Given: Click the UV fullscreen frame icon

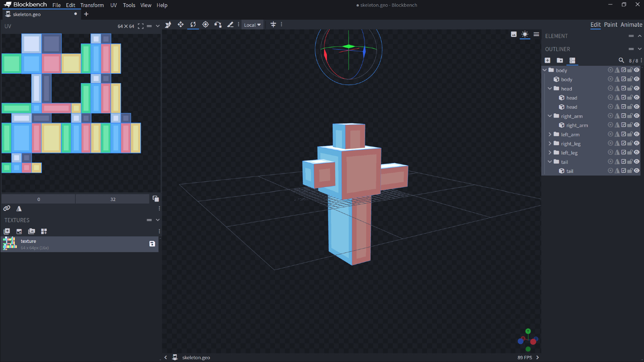Looking at the screenshot, I should pyautogui.click(x=141, y=26).
